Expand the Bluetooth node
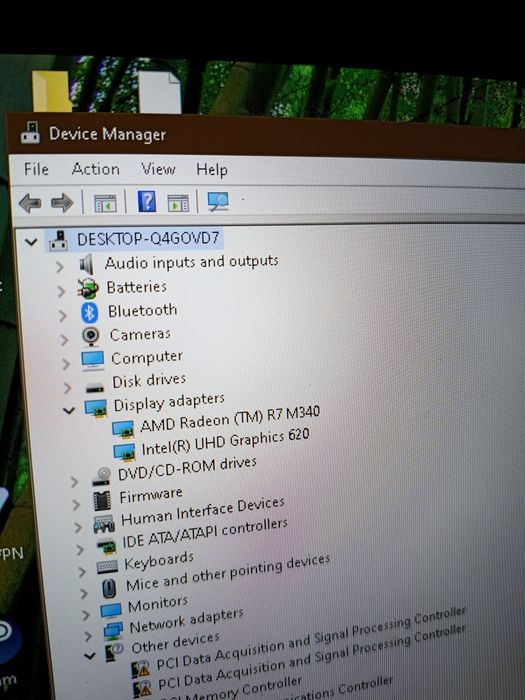The width and height of the screenshot is (525, 700). [x=63, y=316]
